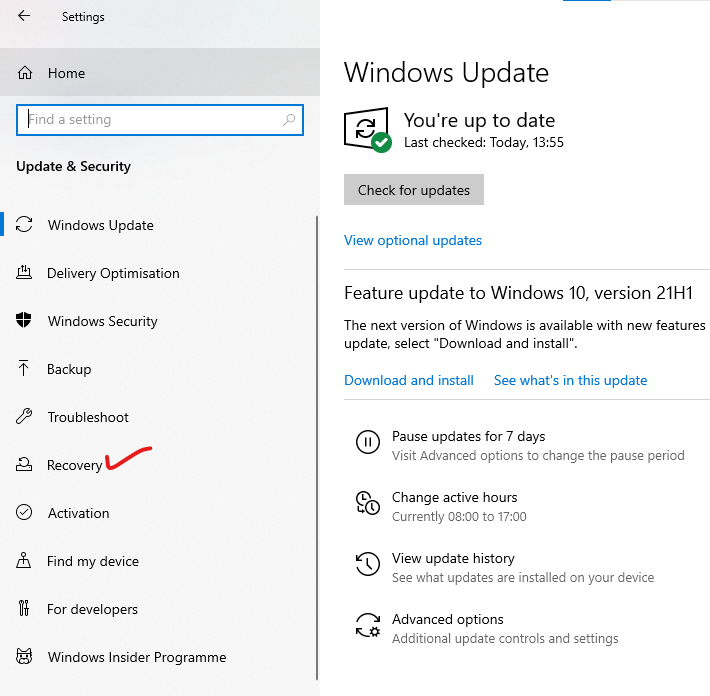Select Windows Update in the sidebar
This screenshot has height=696, width=710.
pos(158,225)
